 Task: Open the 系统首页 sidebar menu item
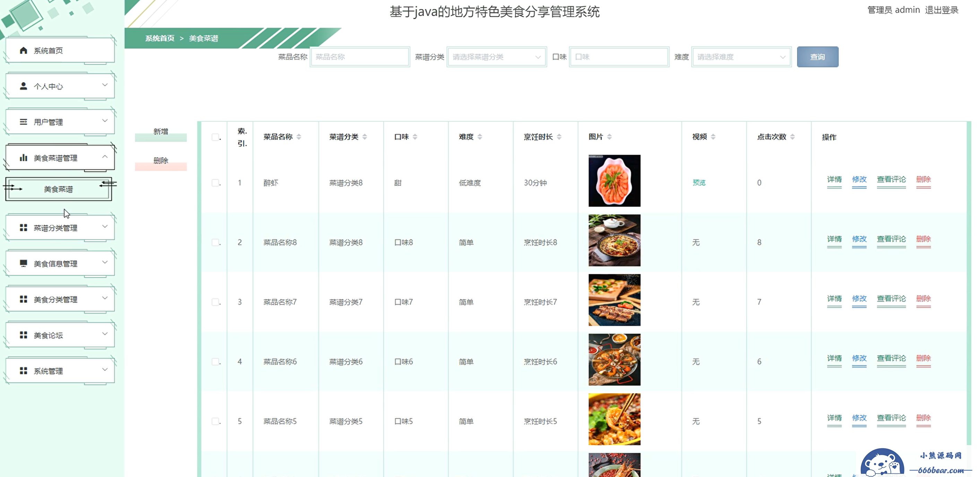point(60,50)
